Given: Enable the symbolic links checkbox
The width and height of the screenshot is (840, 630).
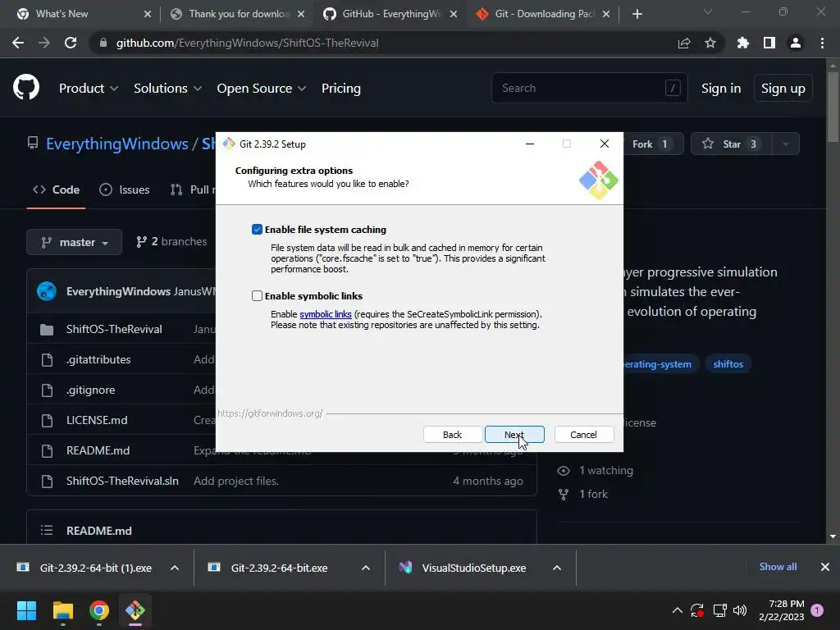Looking at the screenshot, I should (257, 295).
